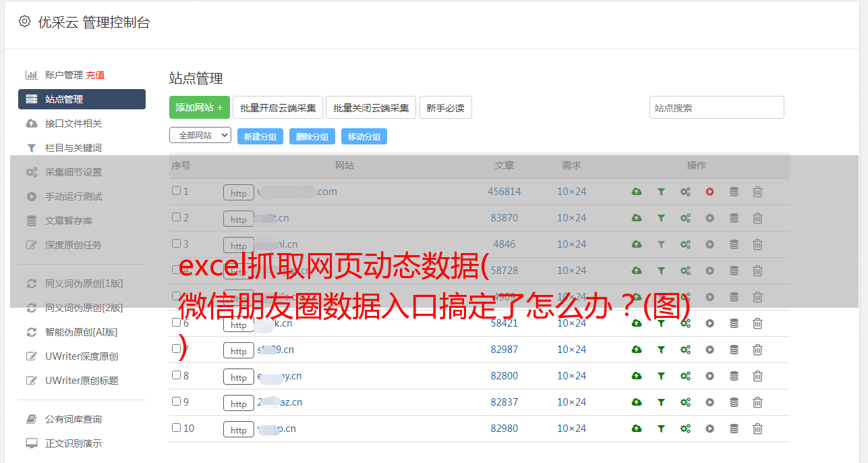868x463 pixels.
Task: Open 采集细节设置 in the sidebar
Action: (74, 172)
